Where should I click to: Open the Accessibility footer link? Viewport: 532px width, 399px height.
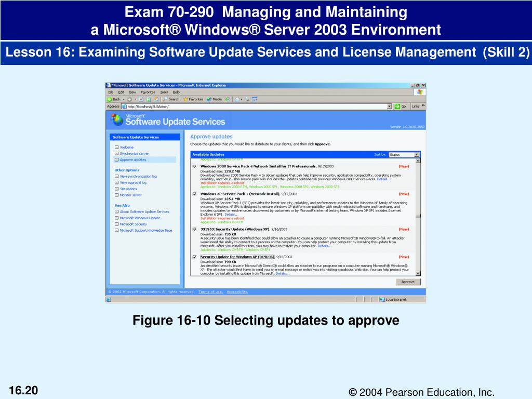coord(237,292)
